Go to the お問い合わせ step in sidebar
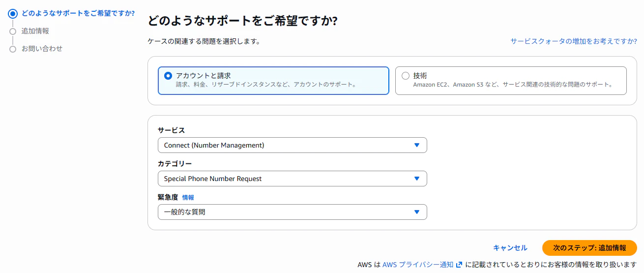The image size is (644, 273). click(42, 49)
